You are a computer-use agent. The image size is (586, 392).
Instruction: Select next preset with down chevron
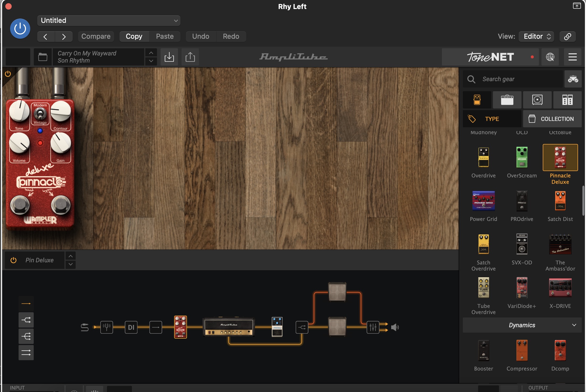pyautogui.click(x=151, y=61)
